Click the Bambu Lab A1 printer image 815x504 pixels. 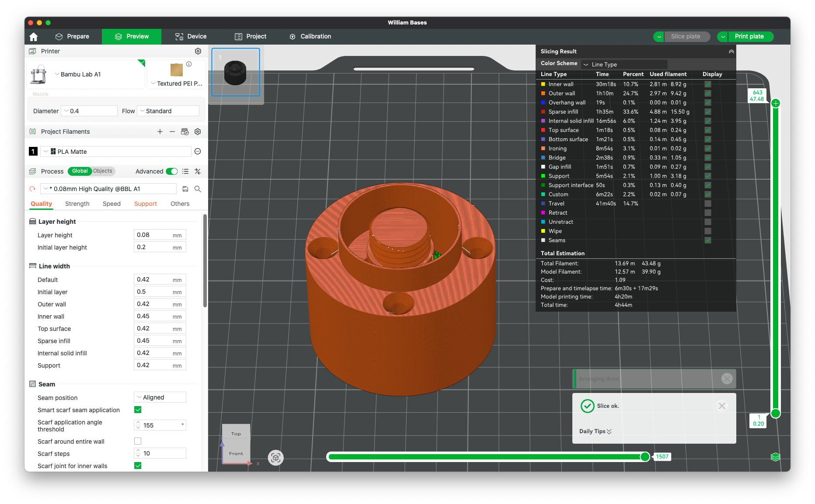(x=38, y=74)
